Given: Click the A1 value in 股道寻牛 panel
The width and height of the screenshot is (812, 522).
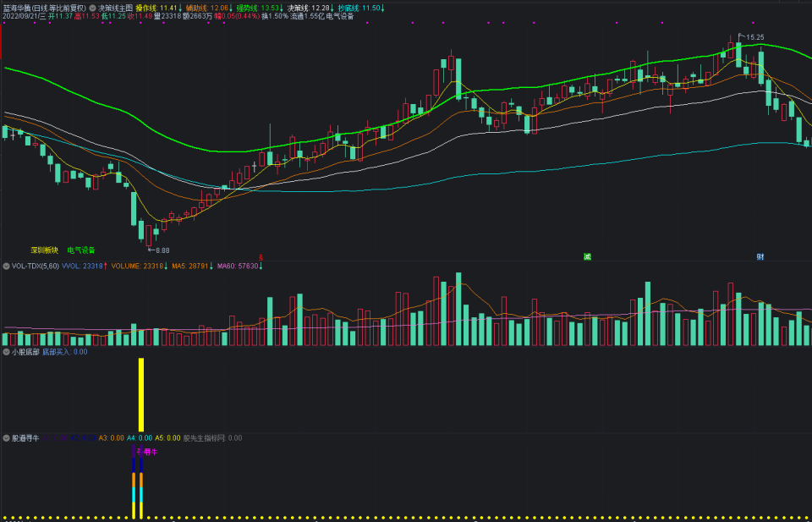Looking at the screenshot, I should tap(55, 438).
